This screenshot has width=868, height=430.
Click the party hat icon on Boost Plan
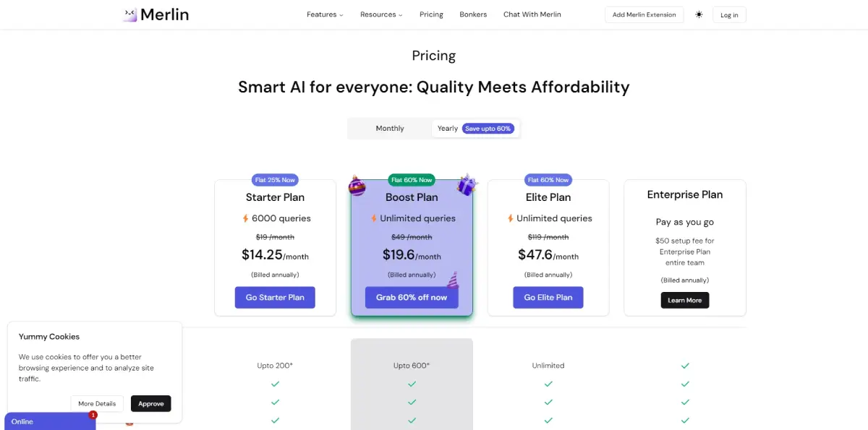coord(452,280)
